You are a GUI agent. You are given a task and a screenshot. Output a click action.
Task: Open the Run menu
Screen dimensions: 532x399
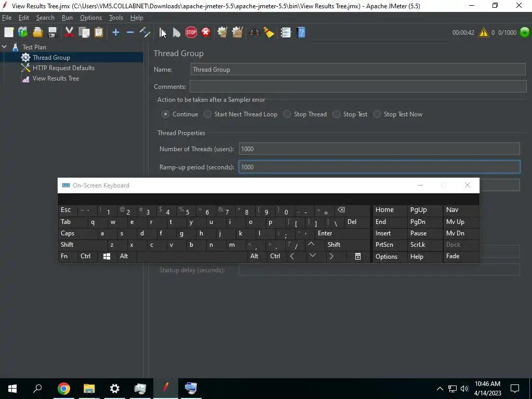(x=67, y=18)
